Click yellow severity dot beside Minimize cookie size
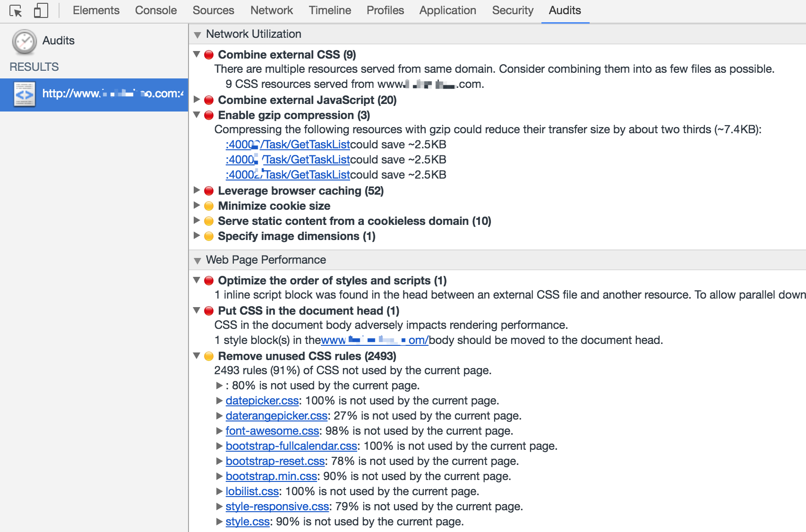This screenshot has width=806, height=532. tap(209, 206)
